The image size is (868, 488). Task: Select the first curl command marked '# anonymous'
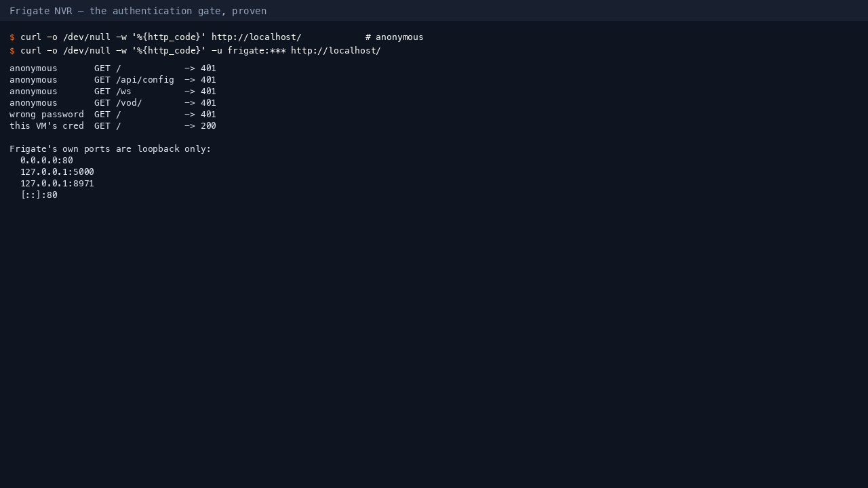click(216, 37)
